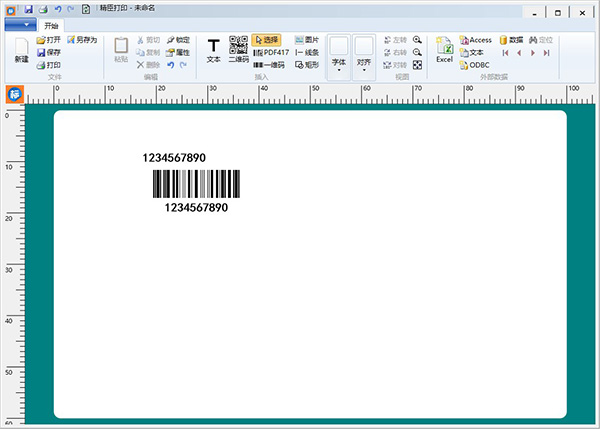
Task: Click quick access redo arrow
Action: (x=71, y=9)
